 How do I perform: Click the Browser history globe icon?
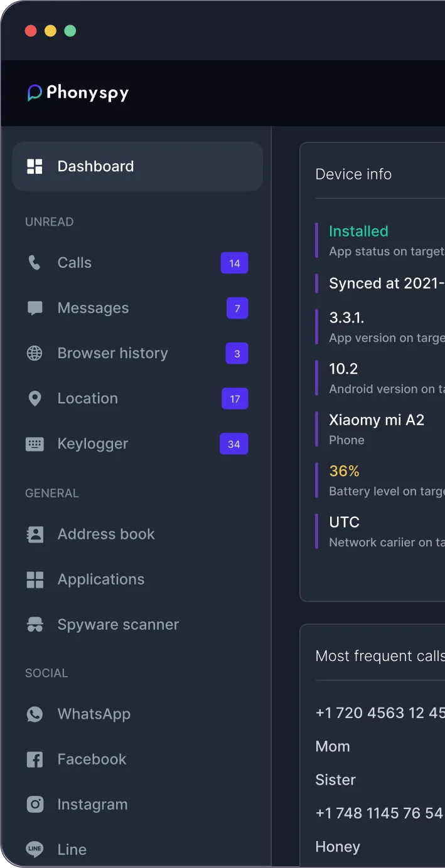point(35,353)
